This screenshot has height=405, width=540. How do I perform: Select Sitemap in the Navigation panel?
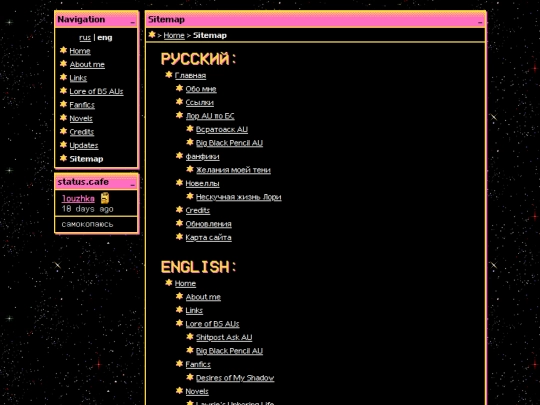click(x=86, y=159)
